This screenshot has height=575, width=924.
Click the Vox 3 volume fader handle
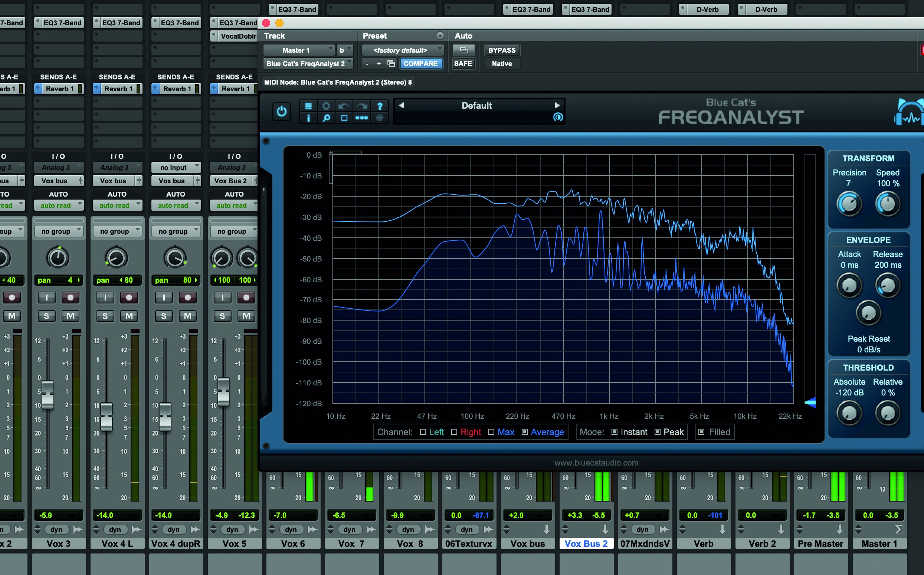point(48,394)
